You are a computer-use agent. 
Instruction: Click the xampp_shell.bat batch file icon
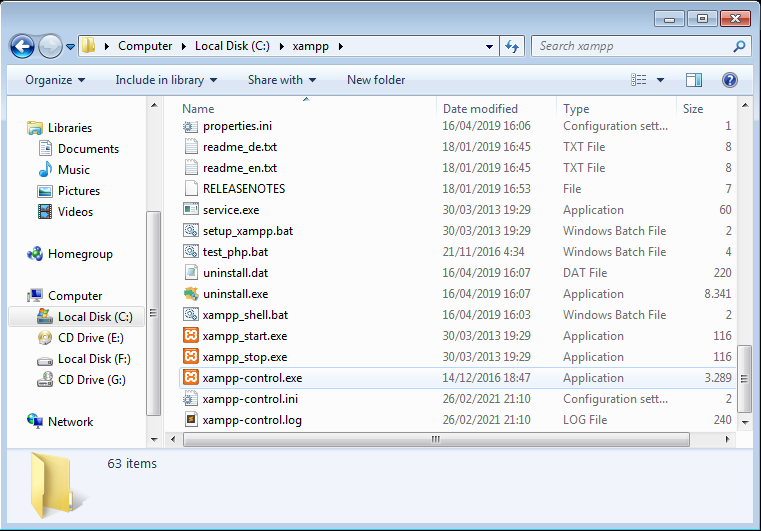coord(191,315)
